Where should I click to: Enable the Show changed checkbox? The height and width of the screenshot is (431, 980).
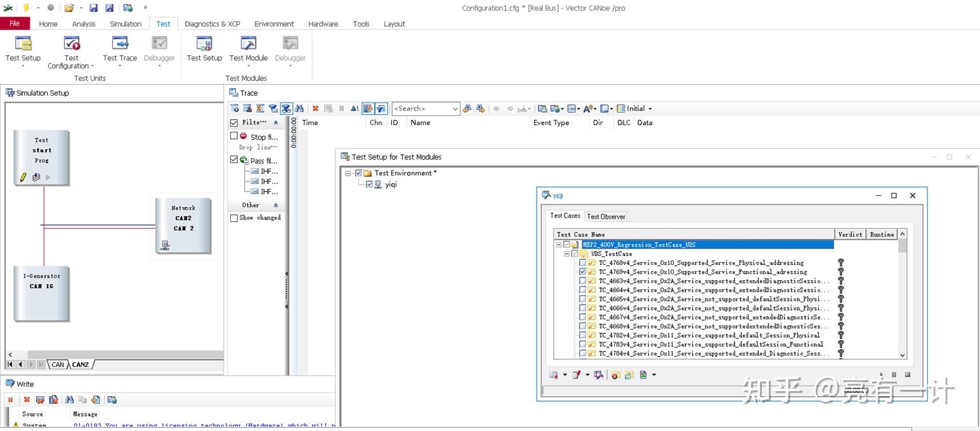click(x=234, y=218)
